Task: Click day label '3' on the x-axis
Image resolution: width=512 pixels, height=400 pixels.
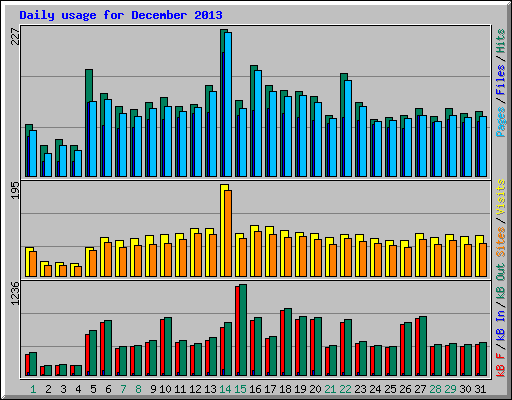Action: coord(63,389)
